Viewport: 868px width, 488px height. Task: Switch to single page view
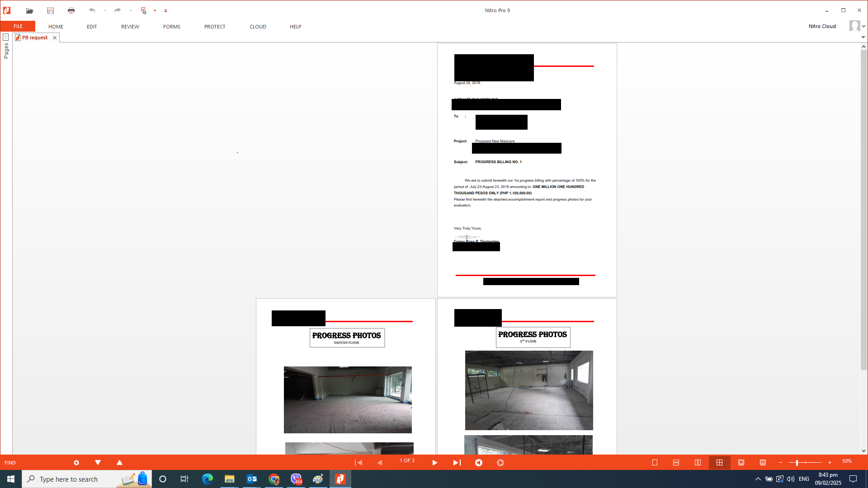click(x=655, y=463)
